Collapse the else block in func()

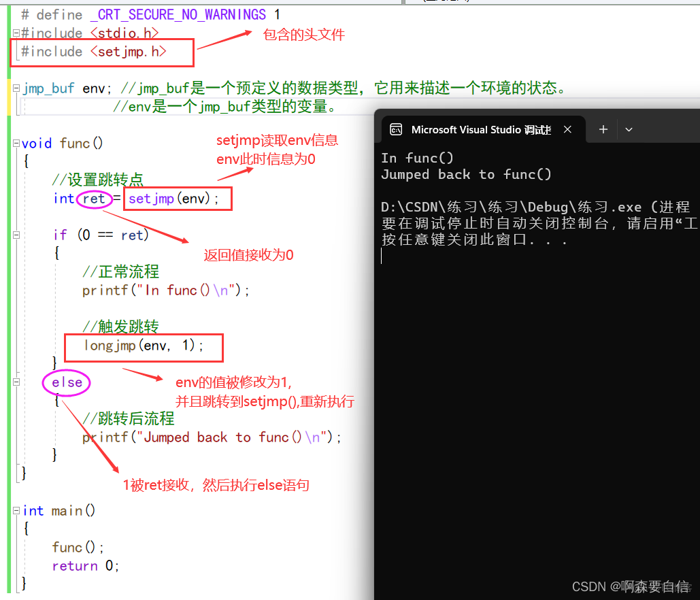coord(16,382)
